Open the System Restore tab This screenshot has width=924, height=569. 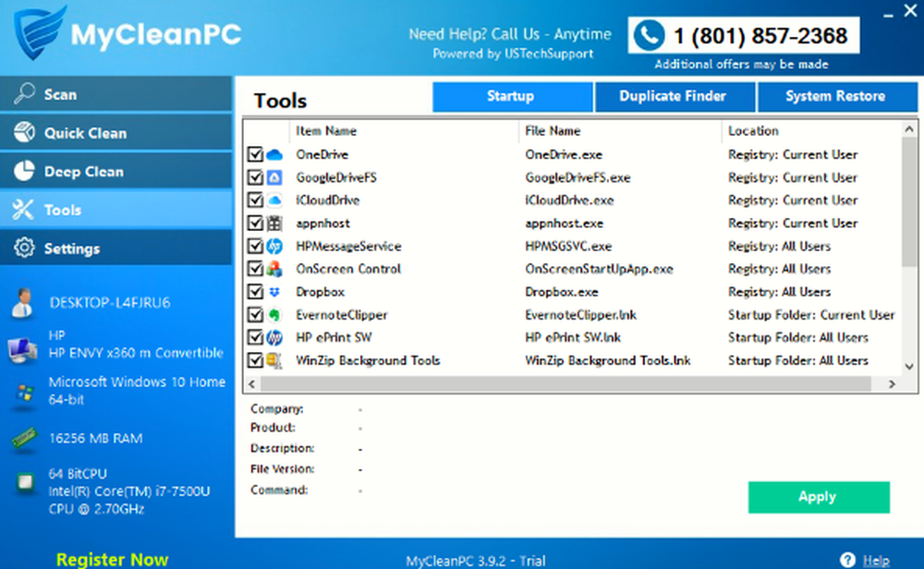837,97
